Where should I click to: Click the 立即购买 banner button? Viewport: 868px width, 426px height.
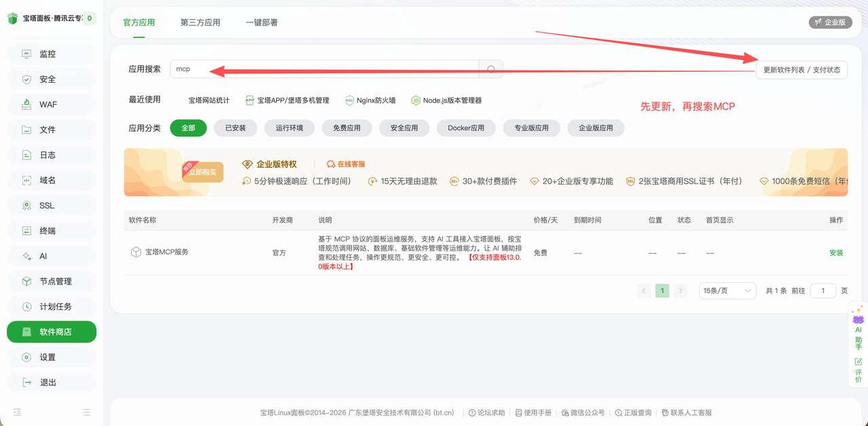coord(202,172)
